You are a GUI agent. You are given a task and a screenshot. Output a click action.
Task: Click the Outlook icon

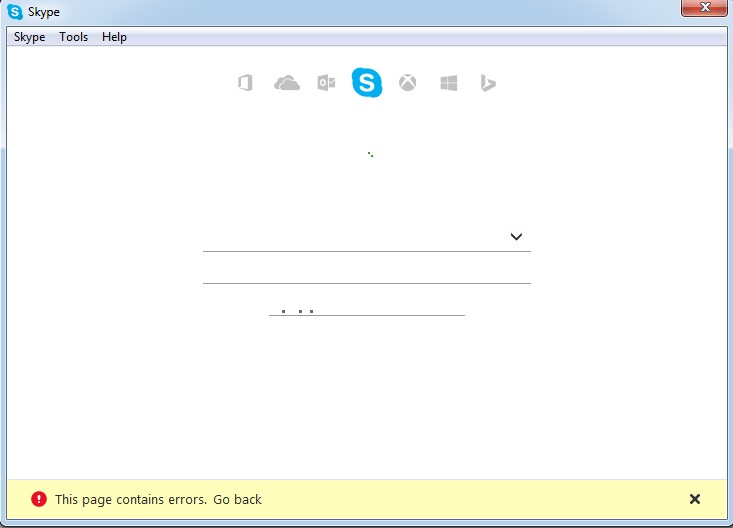[x=326, y=83]
